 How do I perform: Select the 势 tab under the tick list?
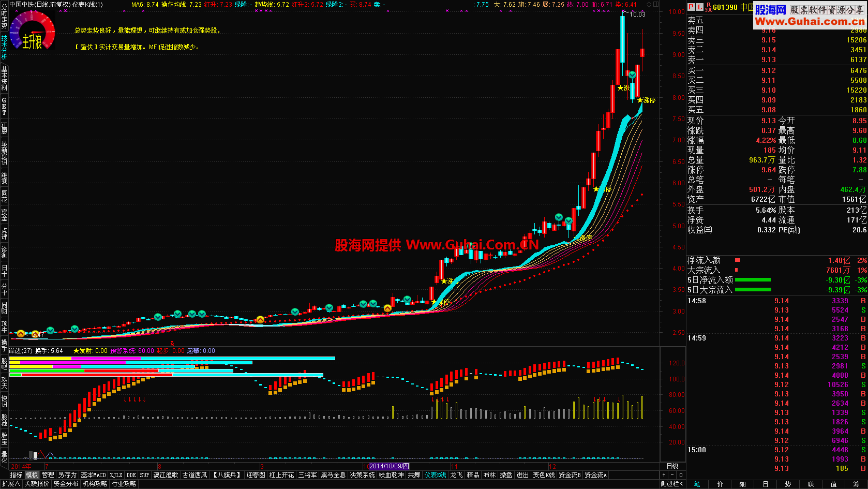pyautogui.click(x=788, y=484)
